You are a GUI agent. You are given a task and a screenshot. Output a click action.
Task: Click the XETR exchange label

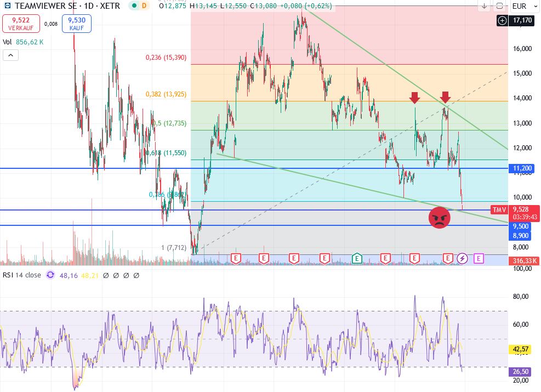click(110, 6)
